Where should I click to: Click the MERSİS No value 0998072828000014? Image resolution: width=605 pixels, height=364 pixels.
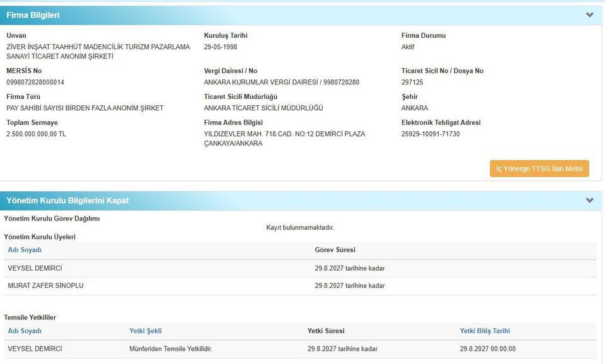click(35, 82)
